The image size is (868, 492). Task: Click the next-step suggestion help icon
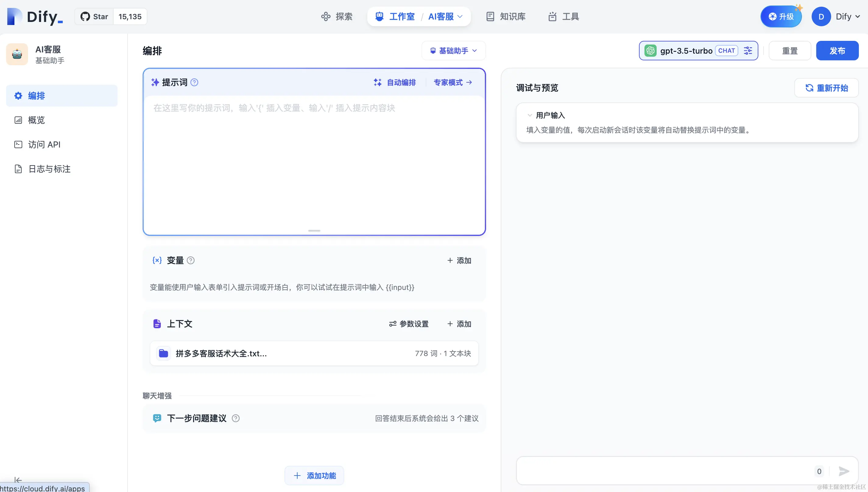(236, 418)
